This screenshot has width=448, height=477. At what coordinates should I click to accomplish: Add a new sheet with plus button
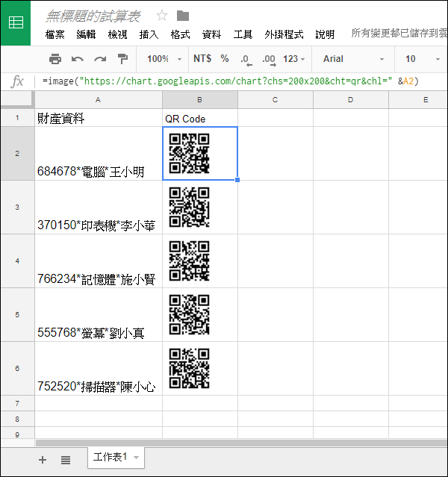[x=43, y=460]
